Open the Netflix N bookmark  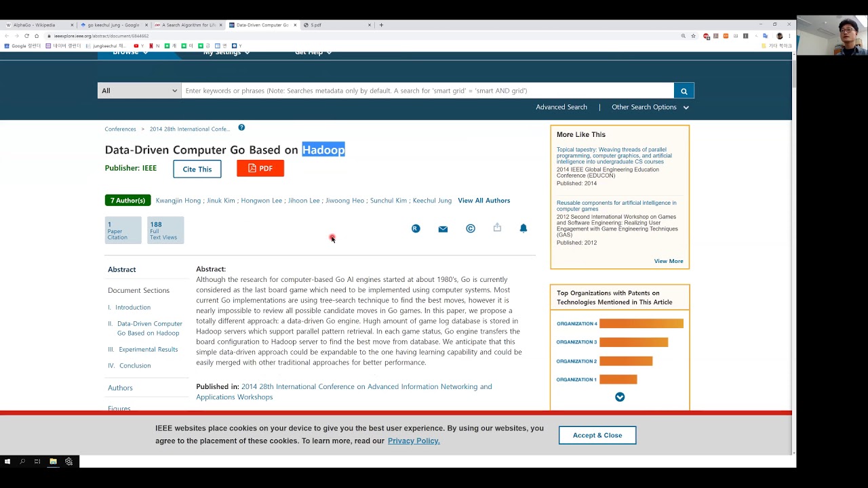pos(154,46)
